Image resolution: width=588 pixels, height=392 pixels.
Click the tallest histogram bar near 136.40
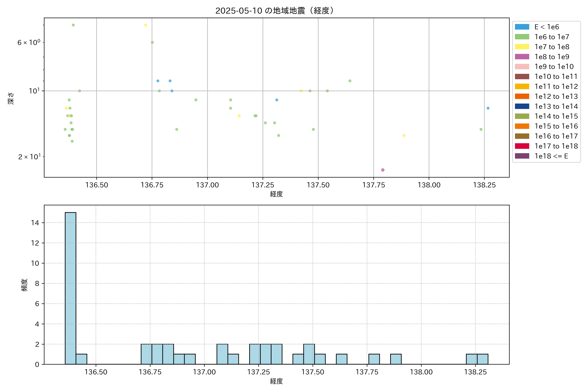(71, 288)
